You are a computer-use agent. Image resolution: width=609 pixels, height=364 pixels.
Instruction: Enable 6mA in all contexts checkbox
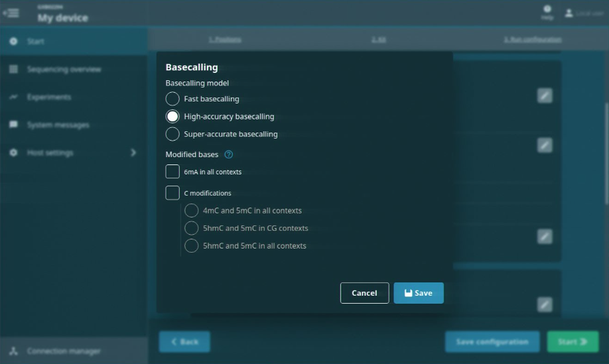172,172
